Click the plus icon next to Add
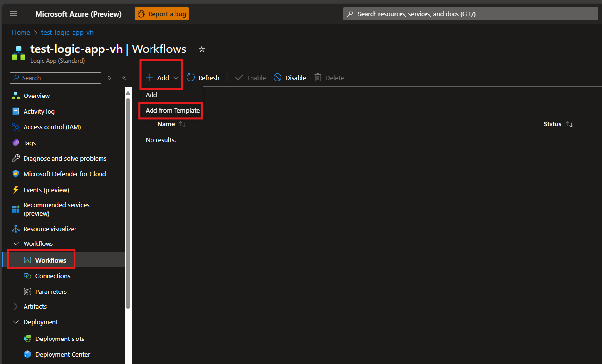This screenshot has height=364, width=602. (x=150, y=78)
